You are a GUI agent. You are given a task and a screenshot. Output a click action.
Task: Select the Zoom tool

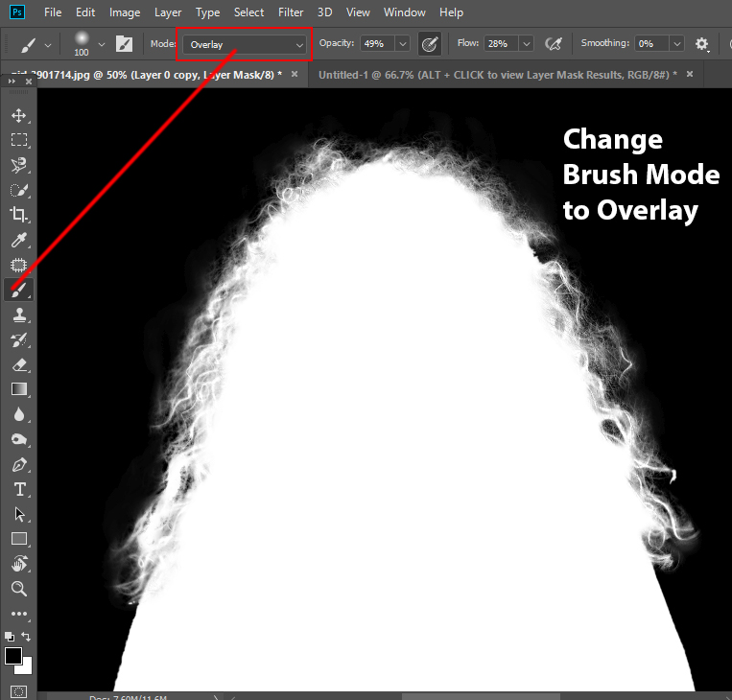[x=18, y=588]
